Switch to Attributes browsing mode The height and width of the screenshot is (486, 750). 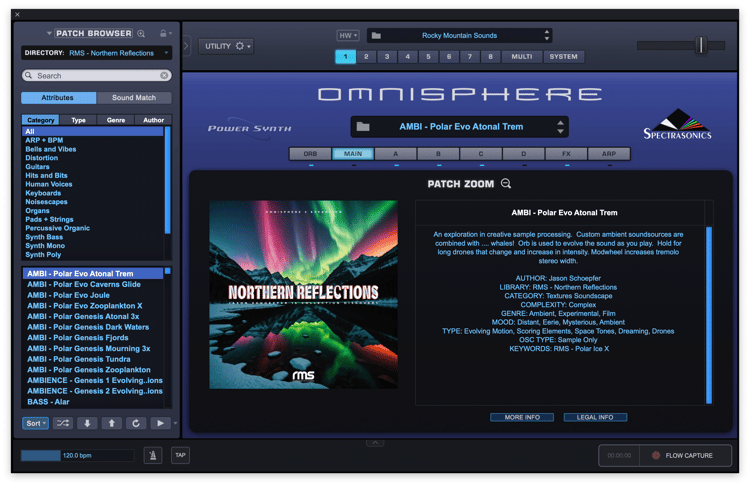(x=58, y=98)
